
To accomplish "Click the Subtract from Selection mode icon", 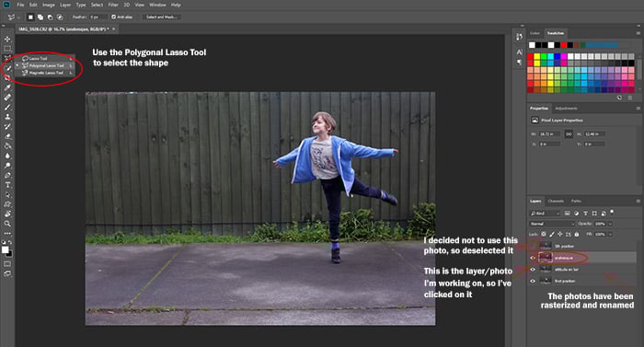I will 50,17.
